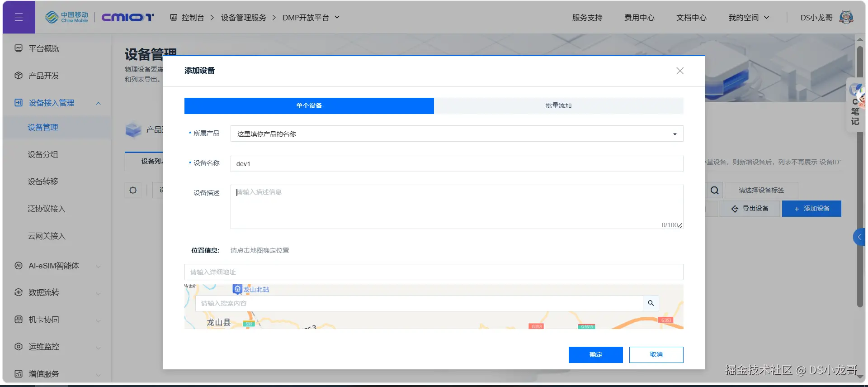This screenshot has height=387, width=868.
Task: Switch to the 单个设备 tab
Action: click(309, 105)
